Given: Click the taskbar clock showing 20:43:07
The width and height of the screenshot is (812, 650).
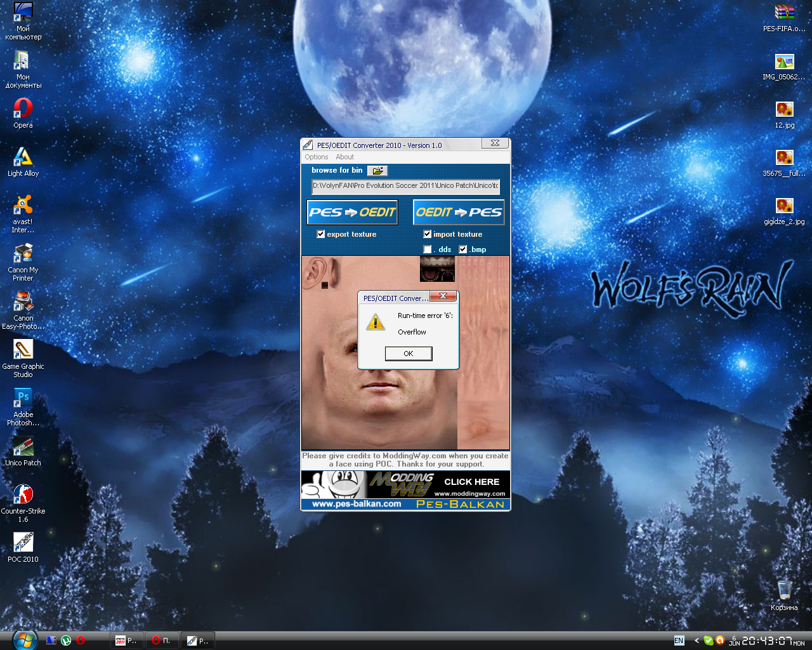Looking at the screenshot, I should pyautogui.click(x=767, y=641).
